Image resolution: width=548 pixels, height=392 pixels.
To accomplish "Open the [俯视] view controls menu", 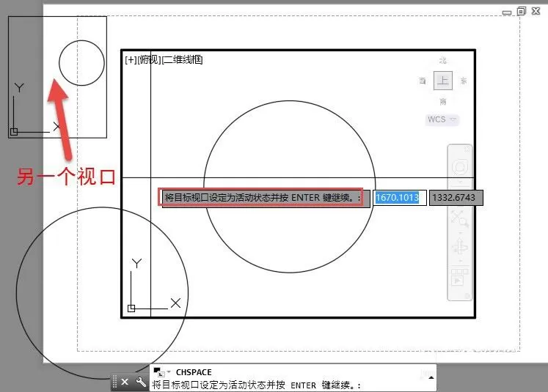I will (x=149, y=59).
